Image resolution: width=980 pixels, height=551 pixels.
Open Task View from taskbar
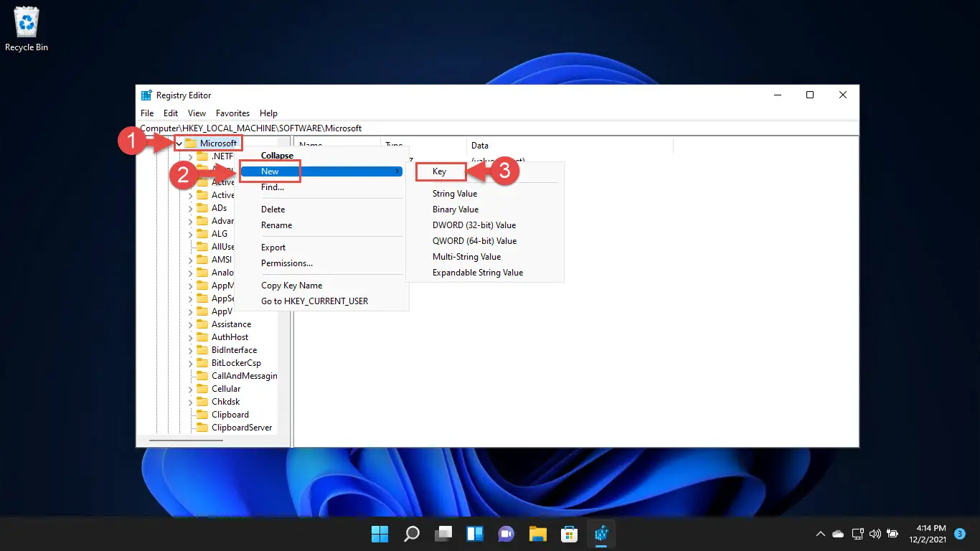click(443, 534)
